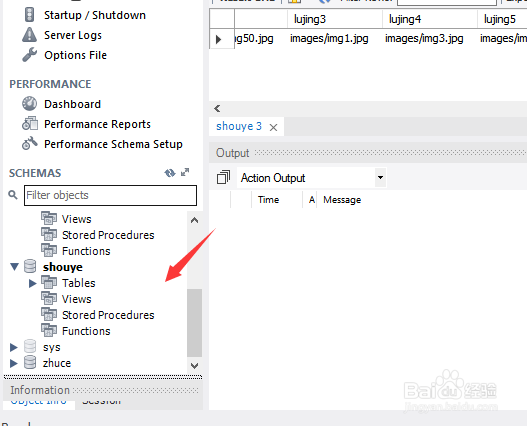Expand the sys schema

[x=13, y=347]
